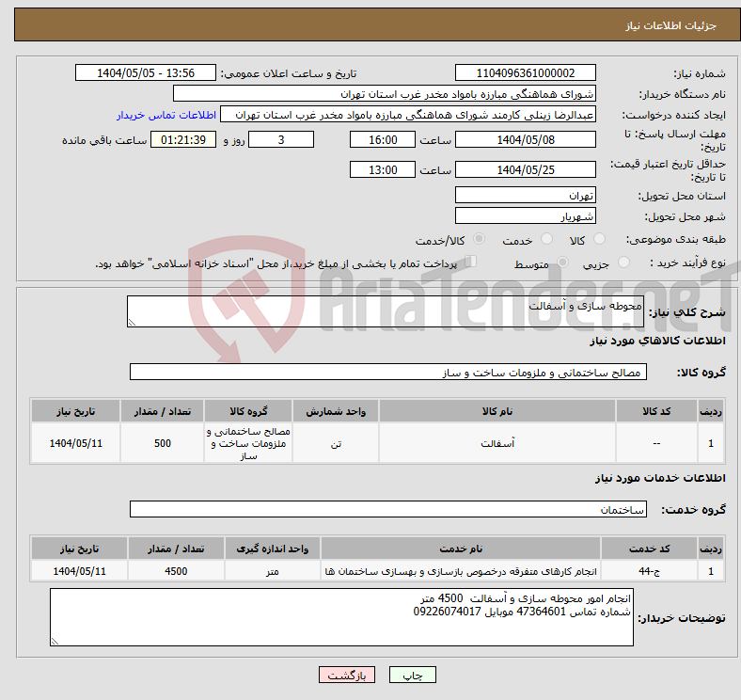
Task: Click the quantity cell 500
Action: [162, 443]
